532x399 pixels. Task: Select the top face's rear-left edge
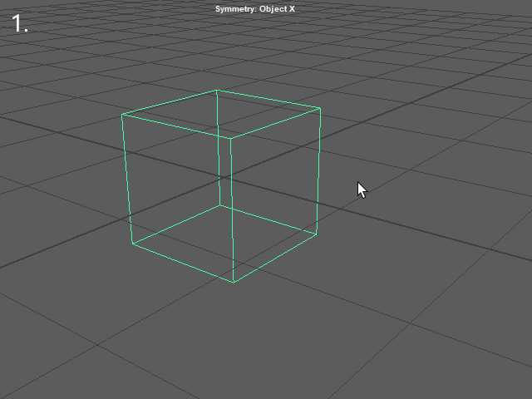click(170, 102)
